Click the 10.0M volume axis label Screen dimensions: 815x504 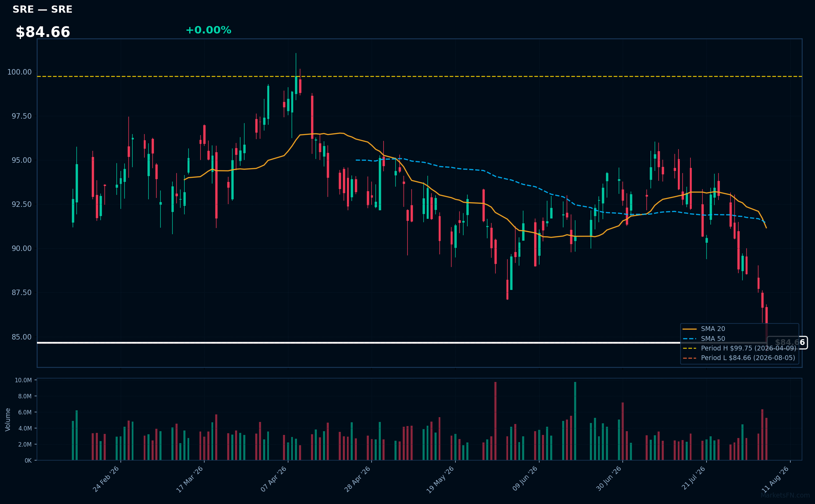point(23,380)
